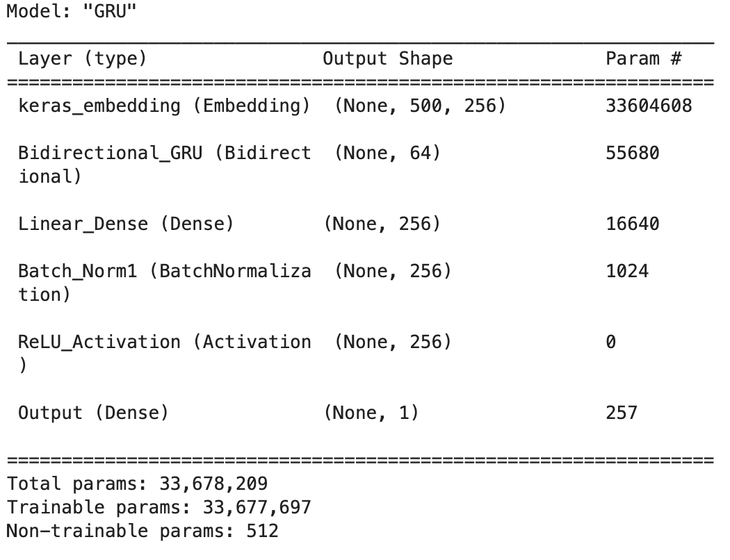The image size is (730, 560).
Task: Click the Output layer param count 257
Action: pyautogui.click(x=622, y=413)
